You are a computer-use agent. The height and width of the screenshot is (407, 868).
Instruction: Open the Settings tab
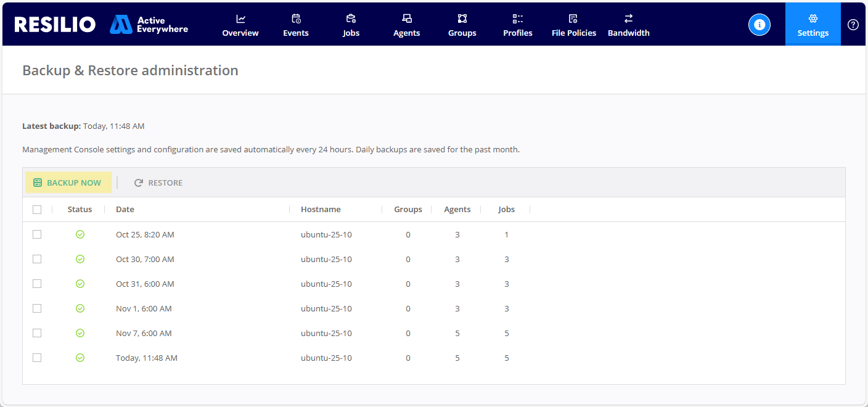(x=813, y=25)
